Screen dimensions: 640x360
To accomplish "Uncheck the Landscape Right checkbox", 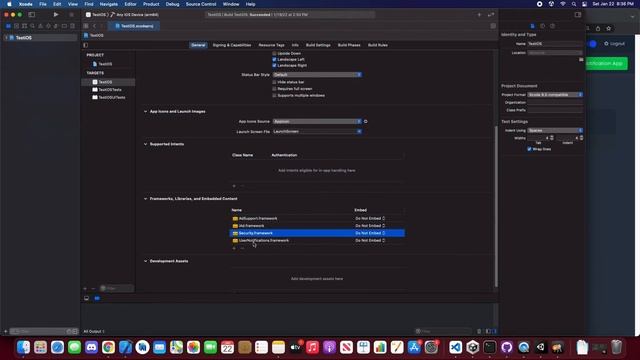I will 274,65.
